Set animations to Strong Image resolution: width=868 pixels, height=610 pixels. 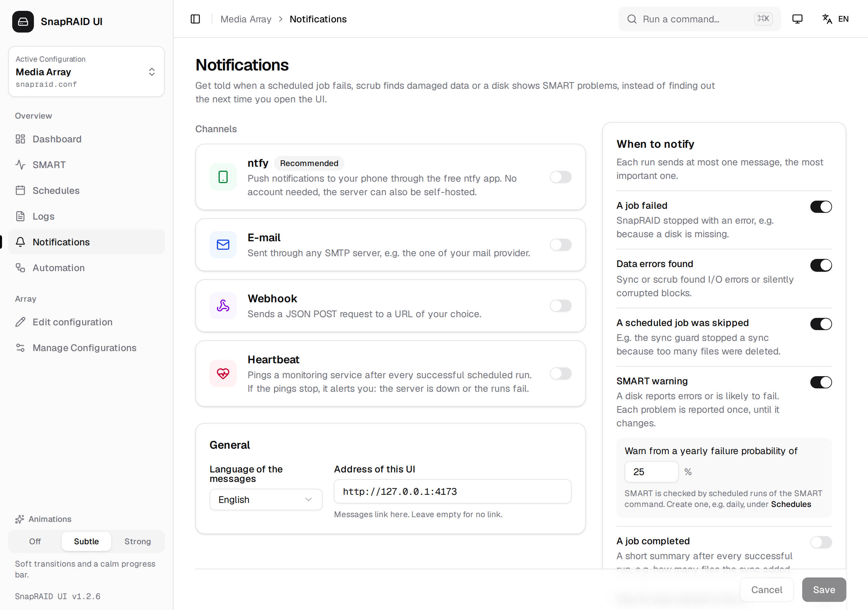pyautogui.click(x=138, y=541)
